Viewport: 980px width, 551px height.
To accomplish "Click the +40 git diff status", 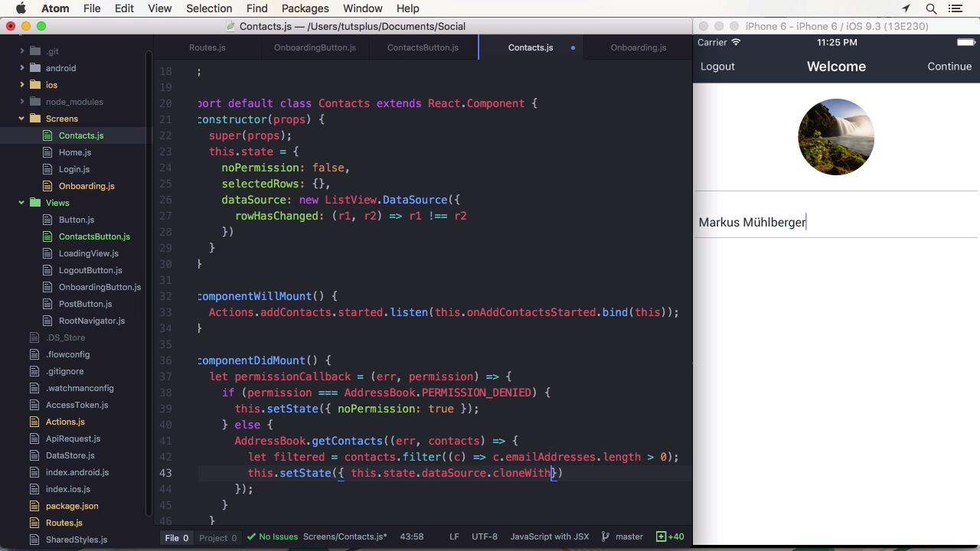I will [670, 537].
